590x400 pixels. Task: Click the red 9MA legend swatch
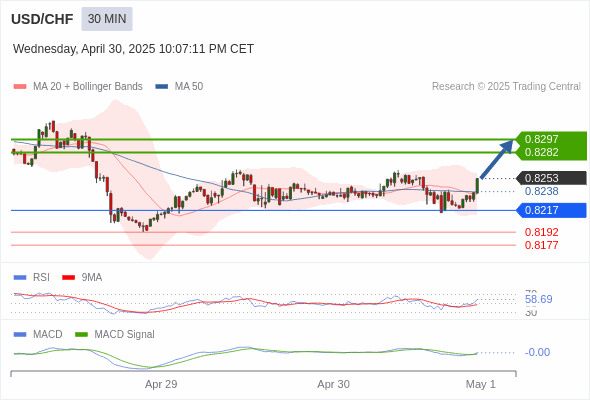point(68,278)
